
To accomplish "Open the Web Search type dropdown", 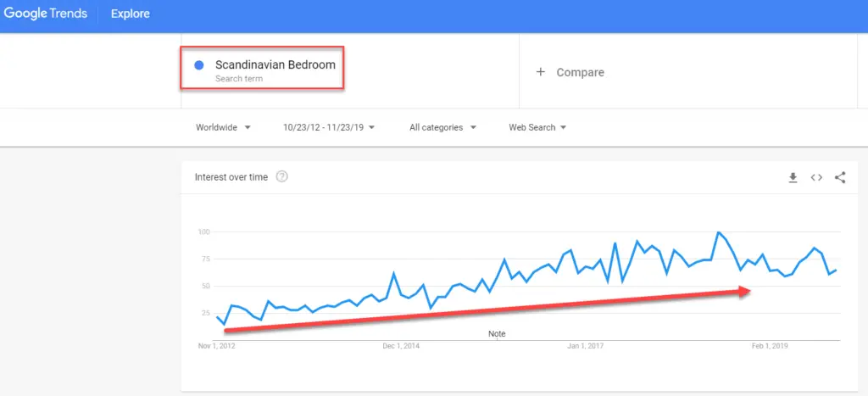I will (x=537, y=127).
